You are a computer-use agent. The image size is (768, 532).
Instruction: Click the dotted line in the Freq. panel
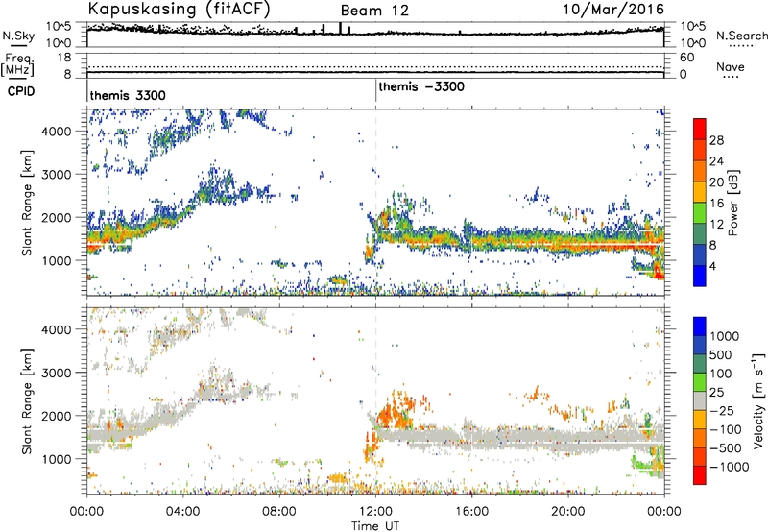click(375, 67)
